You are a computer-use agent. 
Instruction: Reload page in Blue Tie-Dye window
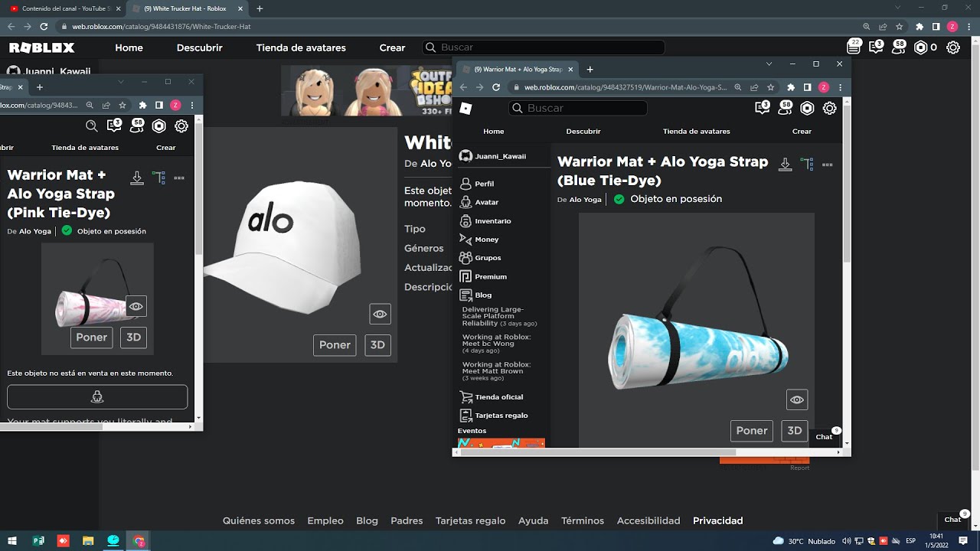[x=496, y=87]
